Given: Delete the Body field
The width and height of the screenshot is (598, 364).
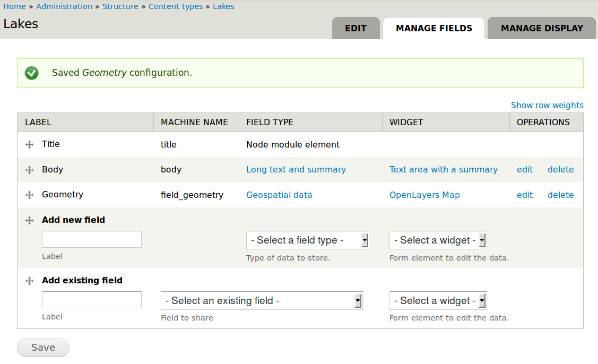Looking at the screenshot, I should coord(560,170).
